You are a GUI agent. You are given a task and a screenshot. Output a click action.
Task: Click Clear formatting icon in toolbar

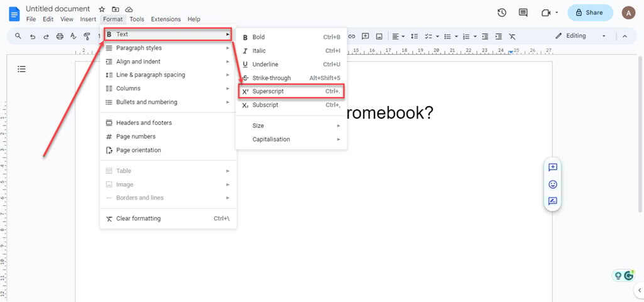click(512, 36)
